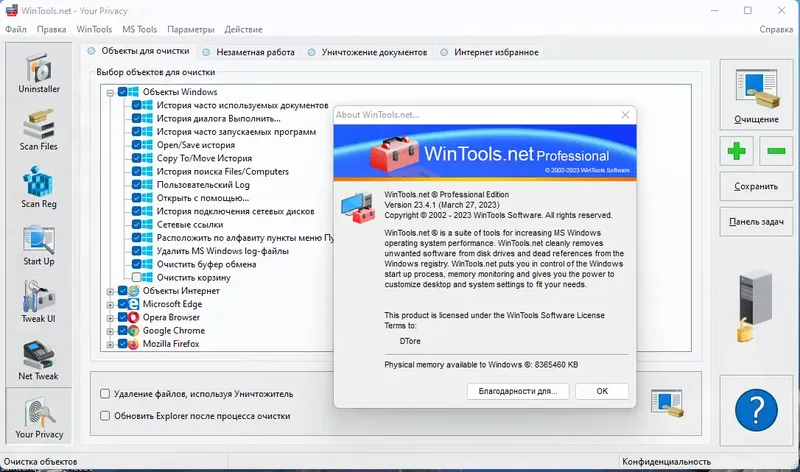Open the Scan Files tool
The height and width of the screenshot is (472, 800).
[39, 130]
